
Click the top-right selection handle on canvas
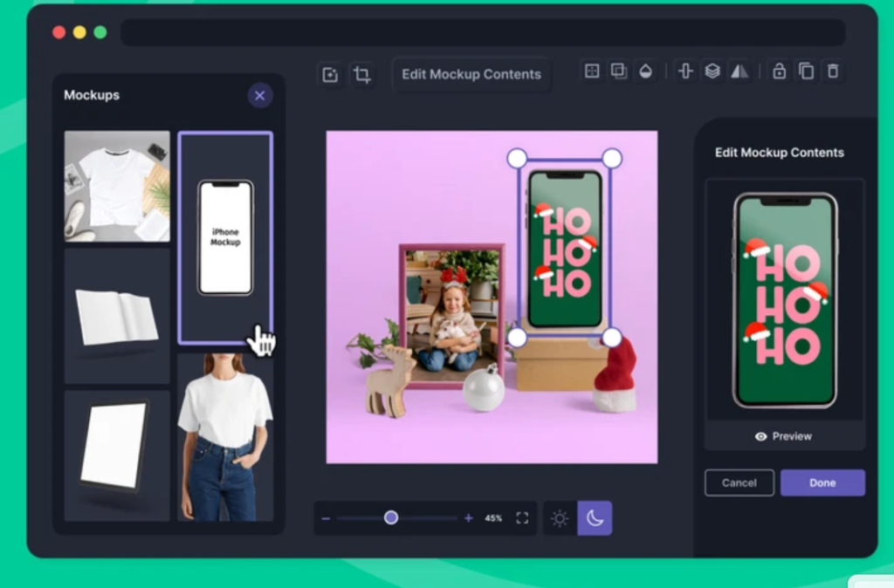pos(612,159)
